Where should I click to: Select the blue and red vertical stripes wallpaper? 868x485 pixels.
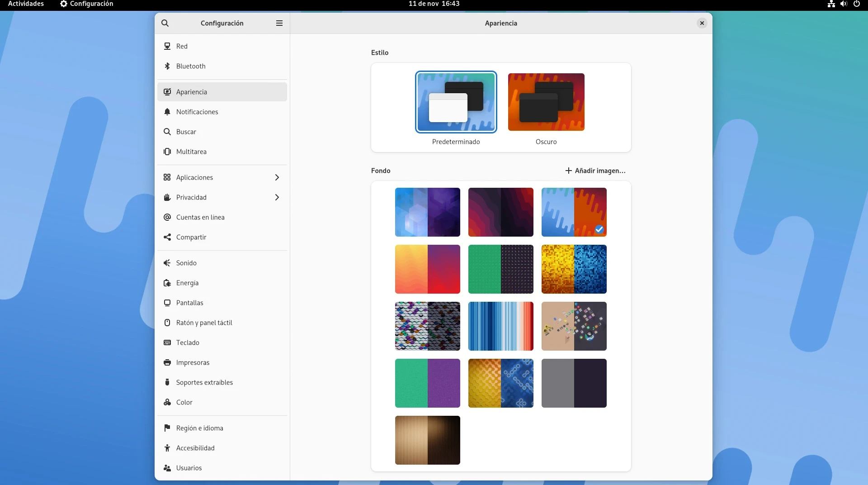point(500,326)
